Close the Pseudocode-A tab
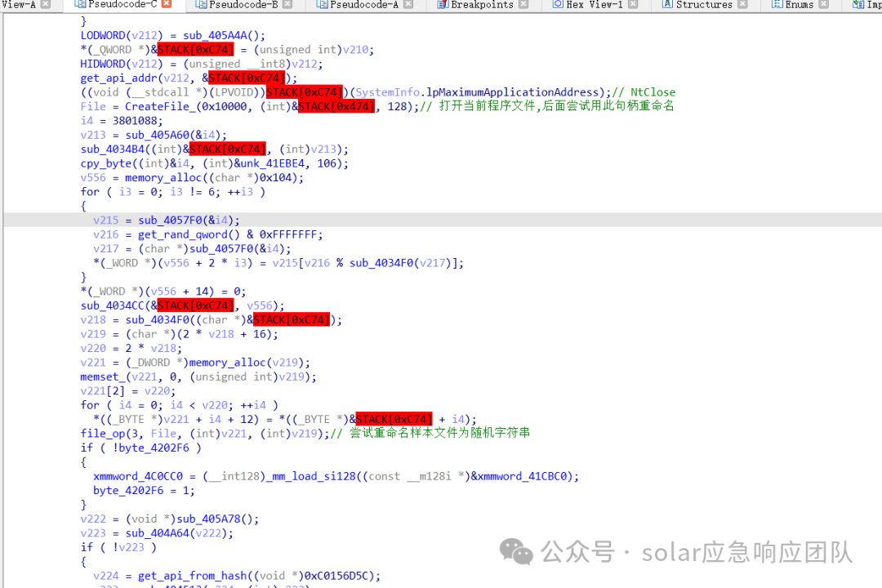882x588 pixels. pos(408,4)
